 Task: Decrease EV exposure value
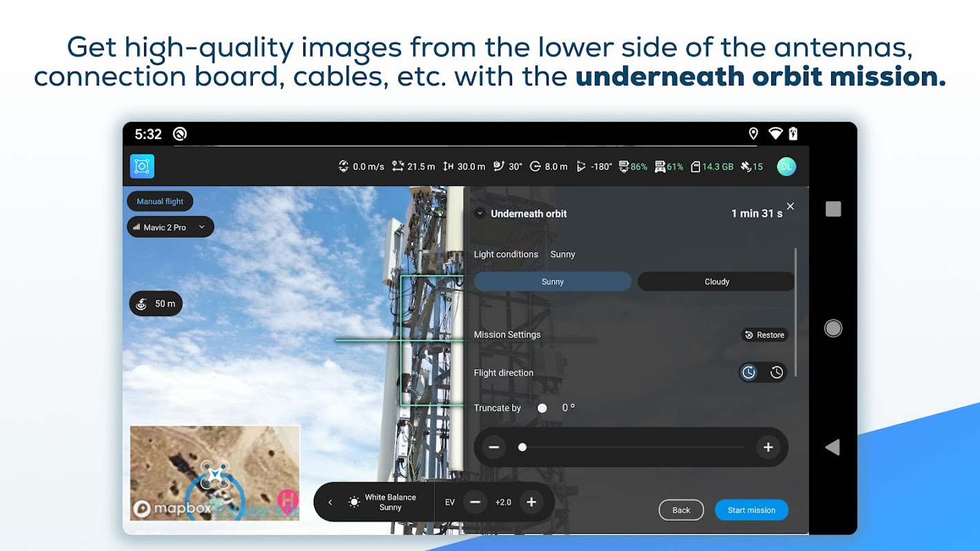[475, 502]
